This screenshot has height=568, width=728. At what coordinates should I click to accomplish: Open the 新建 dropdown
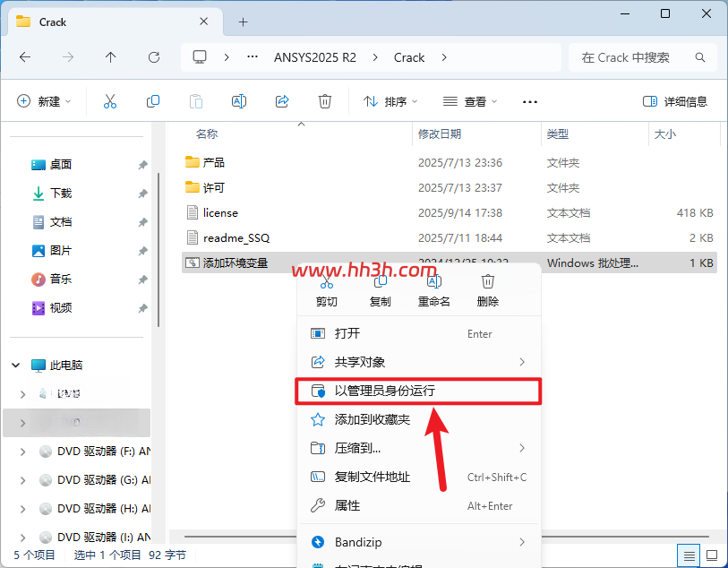click(44, 101)
